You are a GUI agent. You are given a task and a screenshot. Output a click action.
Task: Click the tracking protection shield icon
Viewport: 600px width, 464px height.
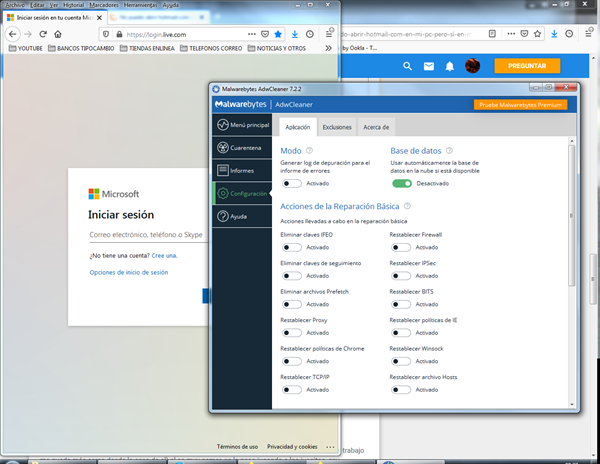coord(106,34)
